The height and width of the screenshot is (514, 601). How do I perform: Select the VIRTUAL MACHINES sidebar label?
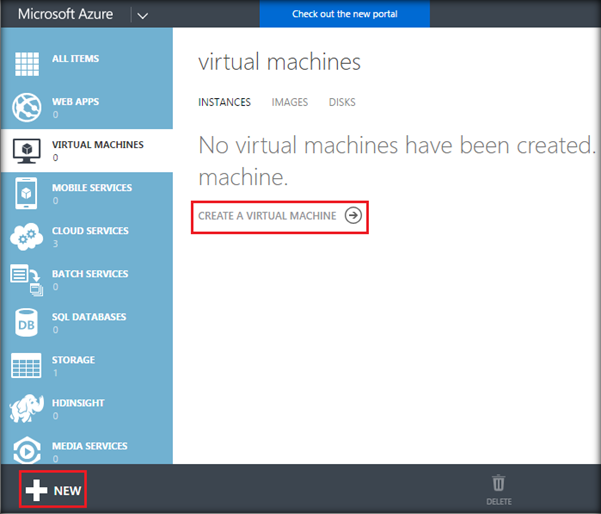point(98,145)
